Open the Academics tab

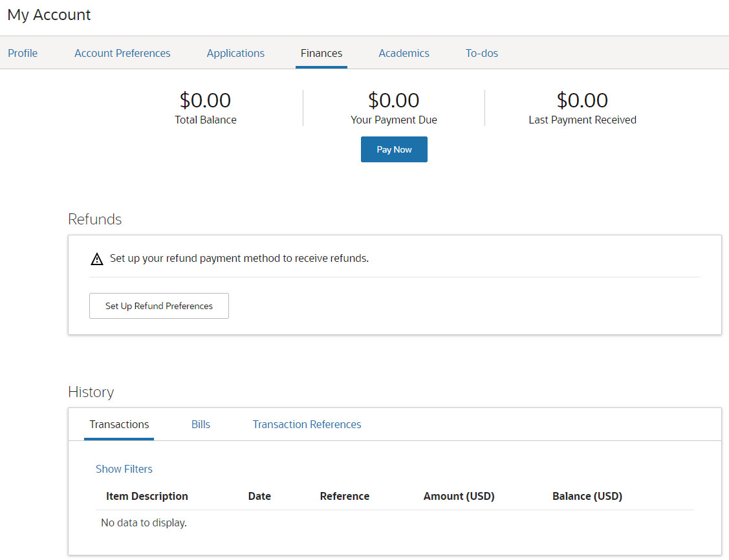pyautogui.click(x=404, y=53)
